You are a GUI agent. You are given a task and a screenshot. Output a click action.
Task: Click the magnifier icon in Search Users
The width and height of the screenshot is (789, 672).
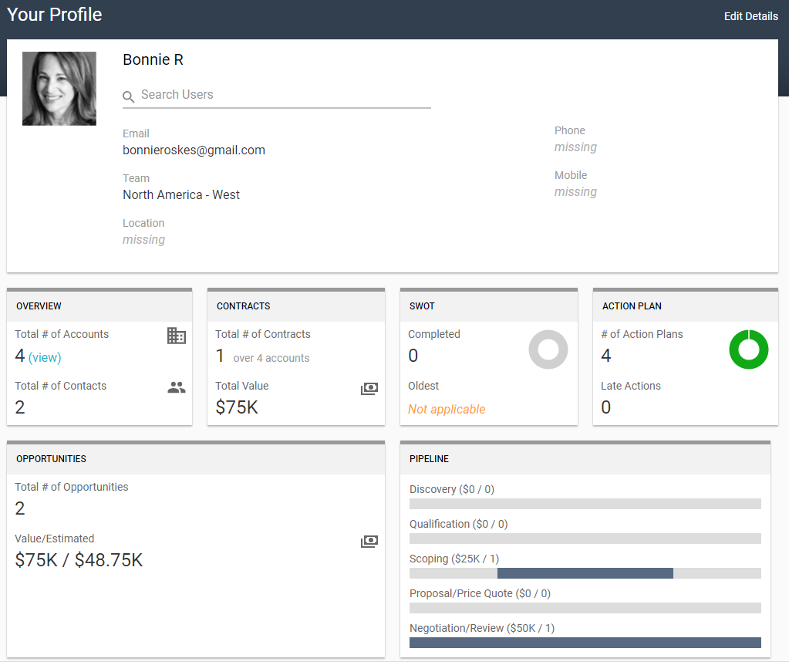pyautogui.click(x=129, y=96)
